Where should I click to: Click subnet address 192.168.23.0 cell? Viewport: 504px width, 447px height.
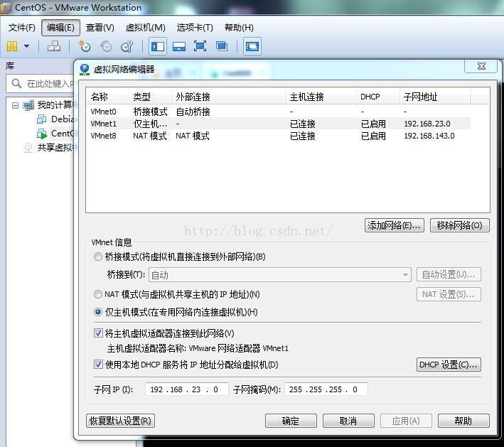click(x=427, y=124)
